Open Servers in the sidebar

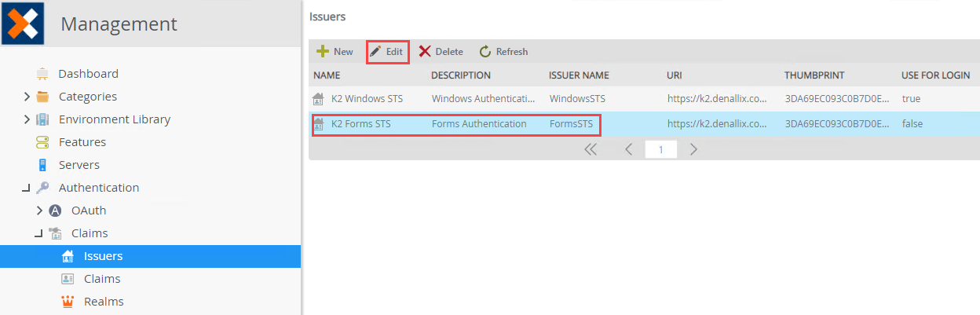(x=79, y=165)
